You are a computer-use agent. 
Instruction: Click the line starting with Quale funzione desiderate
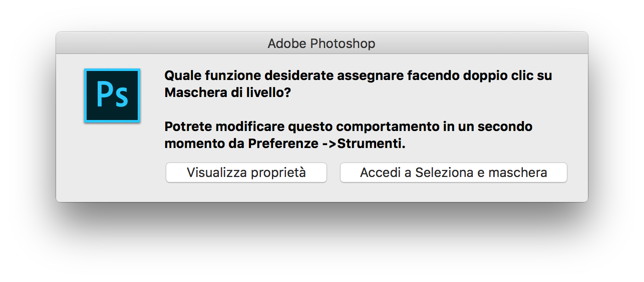[x=358, y=76]
